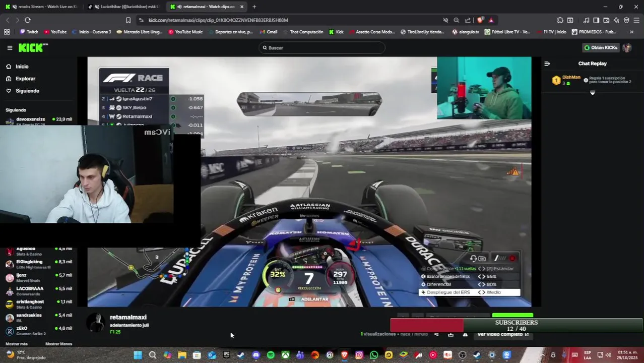Report the clip with warning icon

(465, 334)
